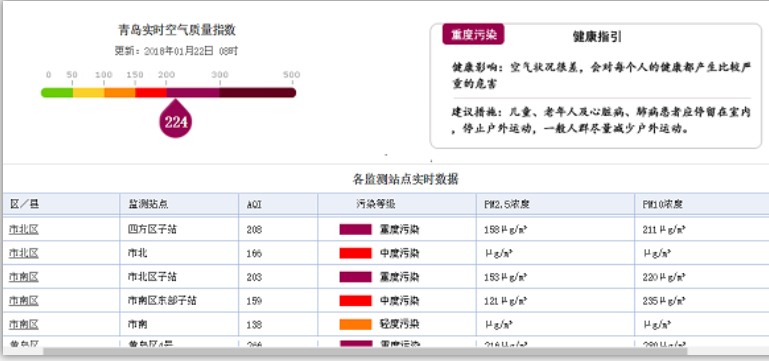Click 中度污染 text in the 市南区东部子站 row

(x=399, y=300)
